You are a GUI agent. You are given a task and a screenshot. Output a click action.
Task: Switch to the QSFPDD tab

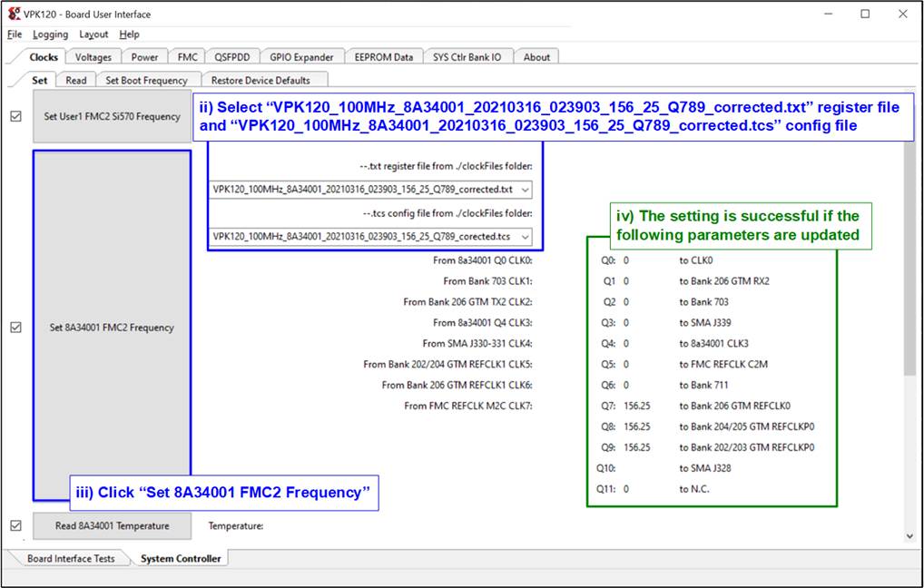[232, 57]
